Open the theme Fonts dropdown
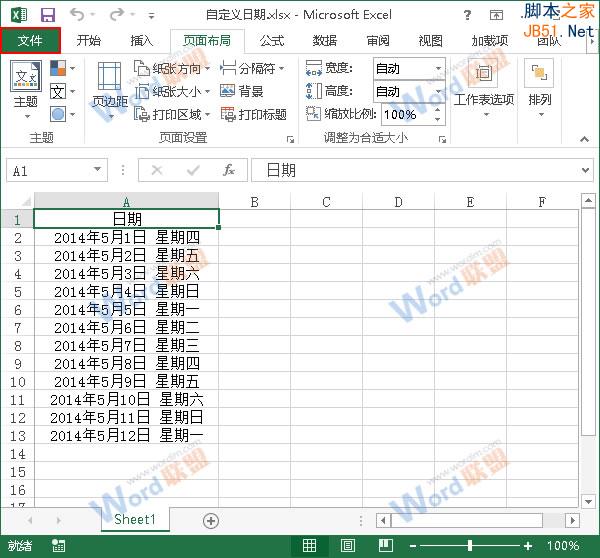600x558 pixels. pos(62,91)
